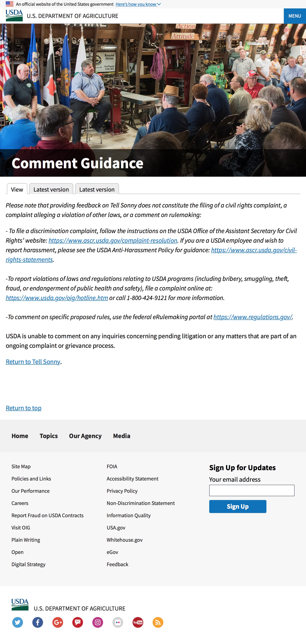Viewport: 306px width, 644px height.
Task: Click the email address input field
Action: click(x=251, y=490)
